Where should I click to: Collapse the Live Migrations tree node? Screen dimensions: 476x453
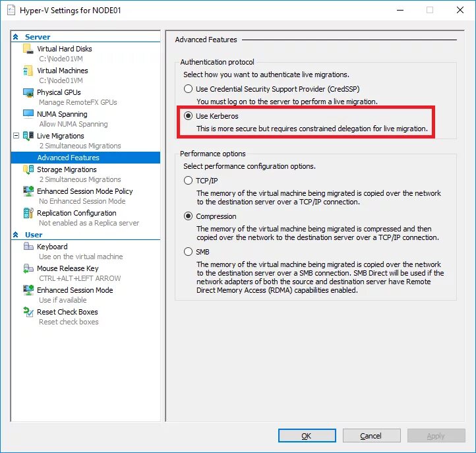pos(16,136)
